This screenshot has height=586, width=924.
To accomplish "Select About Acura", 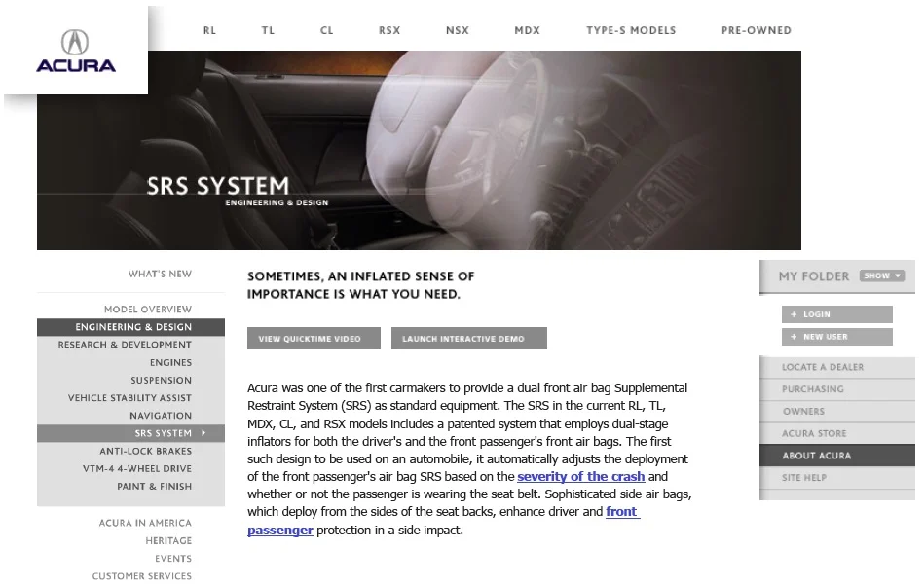I will click(837, 456).
